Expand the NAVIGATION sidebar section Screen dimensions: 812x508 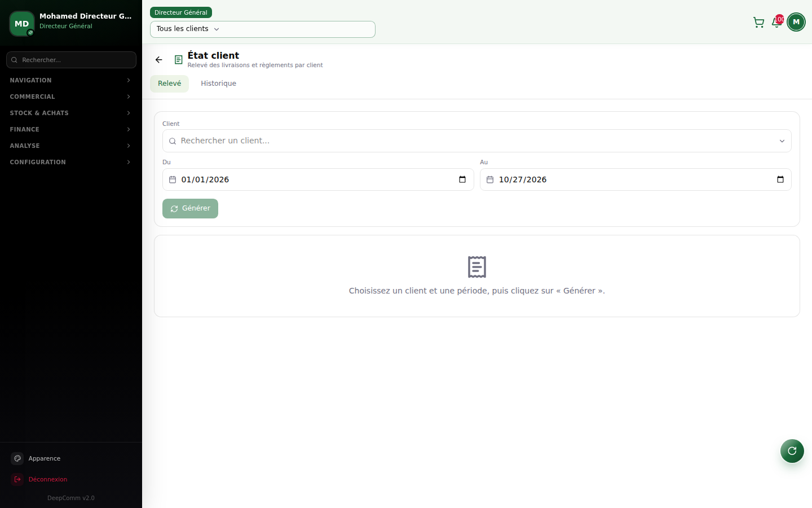pyautogui.click(x=71, y=80)
